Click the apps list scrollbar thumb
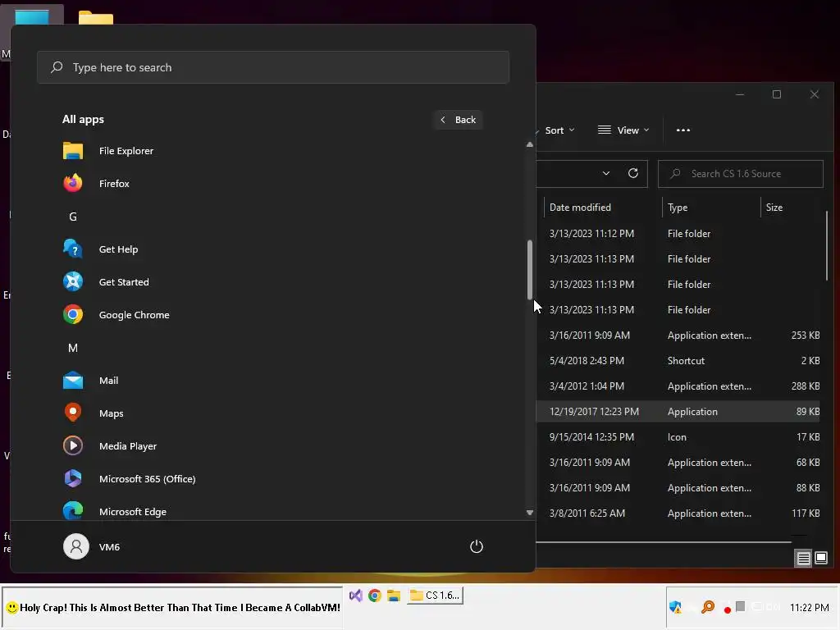The height and width of the screenshot is (630, 840). pyautogui.click(x=530, y=269)
